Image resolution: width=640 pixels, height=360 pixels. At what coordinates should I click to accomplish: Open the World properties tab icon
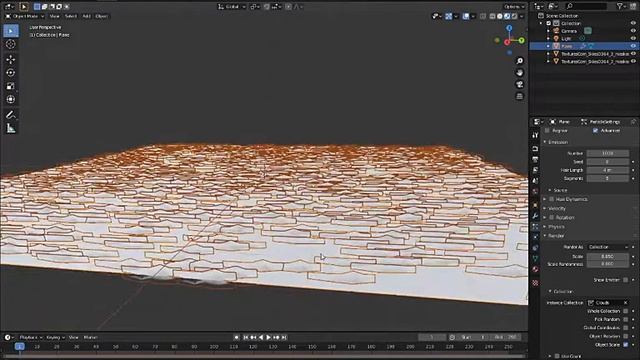pos(535,191)
